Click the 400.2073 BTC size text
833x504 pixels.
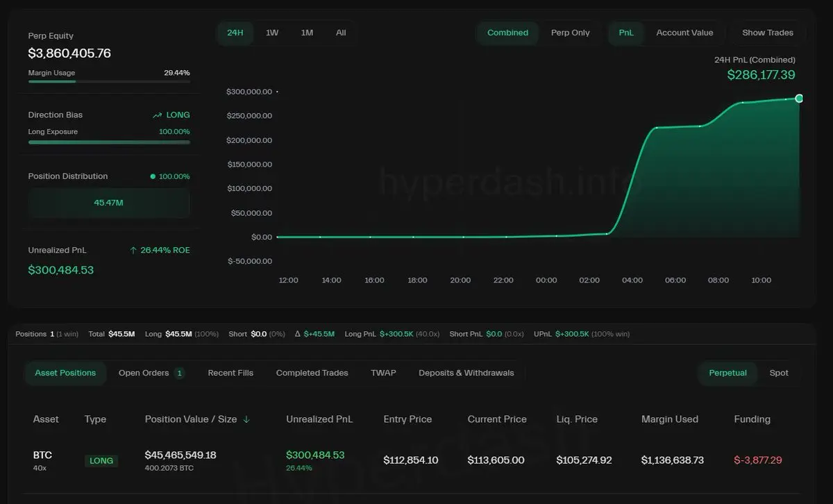(x=169, y=469)
